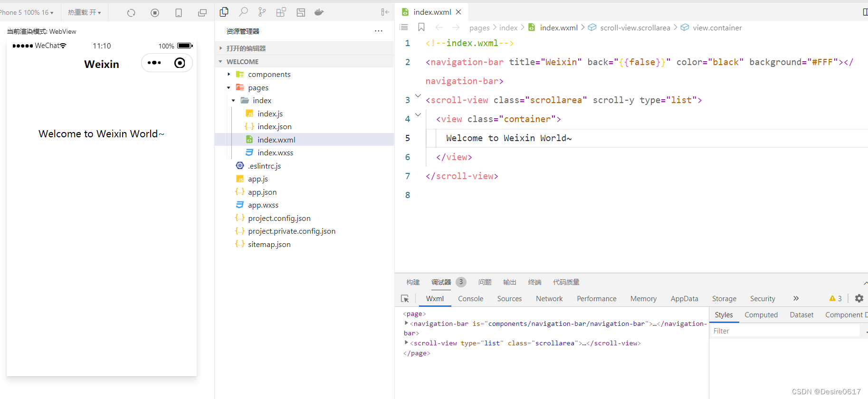This screenshot has width=868, height=399.
Task: Open the Storage devtools tab
Action: tap(724, 299)
